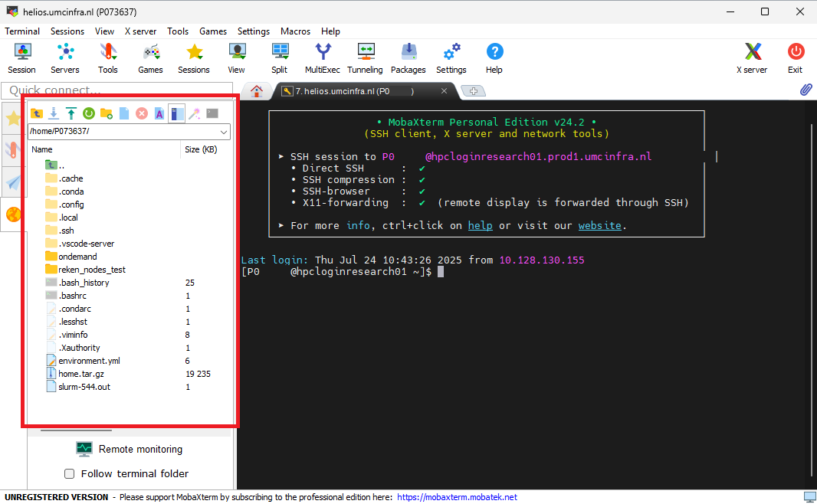The height and width of the screenshot is (504, 817).
Task: Open the Tools Swiss-knife sidebar tab
Action: coord(12,150)
